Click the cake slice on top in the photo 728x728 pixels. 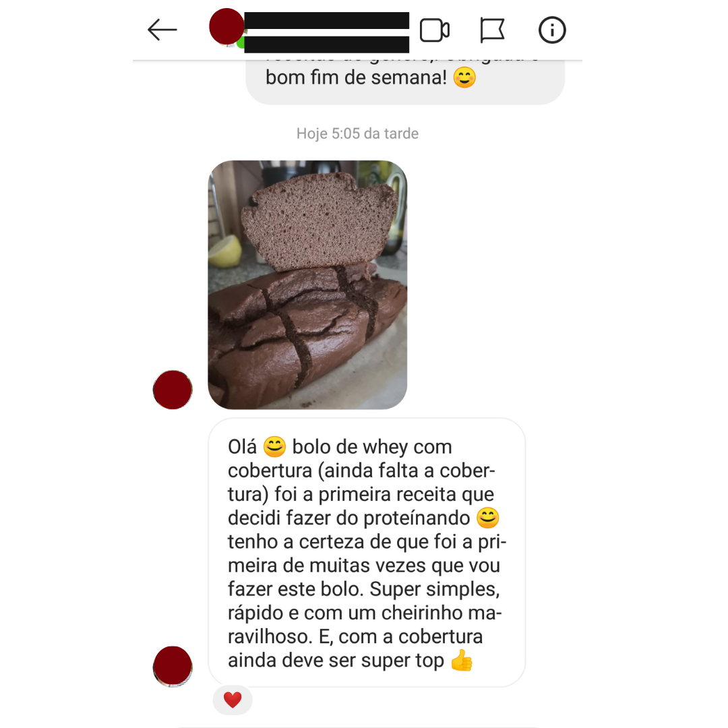(x=320, y=222)
